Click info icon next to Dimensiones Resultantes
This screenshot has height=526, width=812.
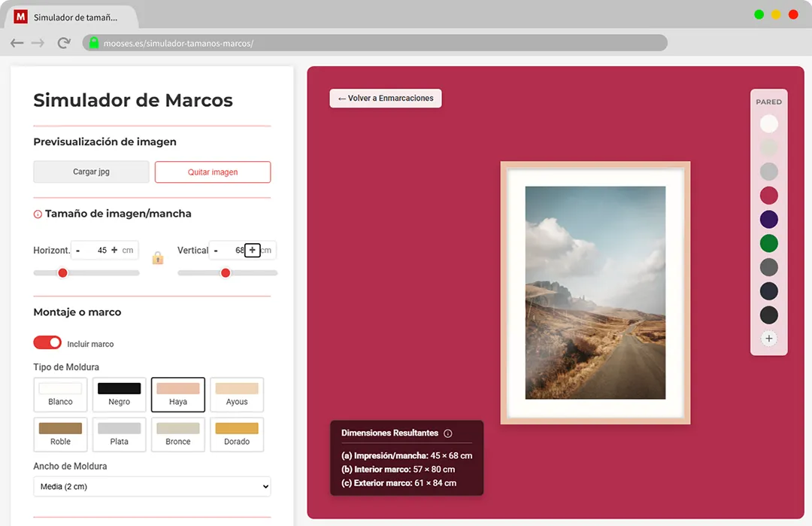pos(448,433)
